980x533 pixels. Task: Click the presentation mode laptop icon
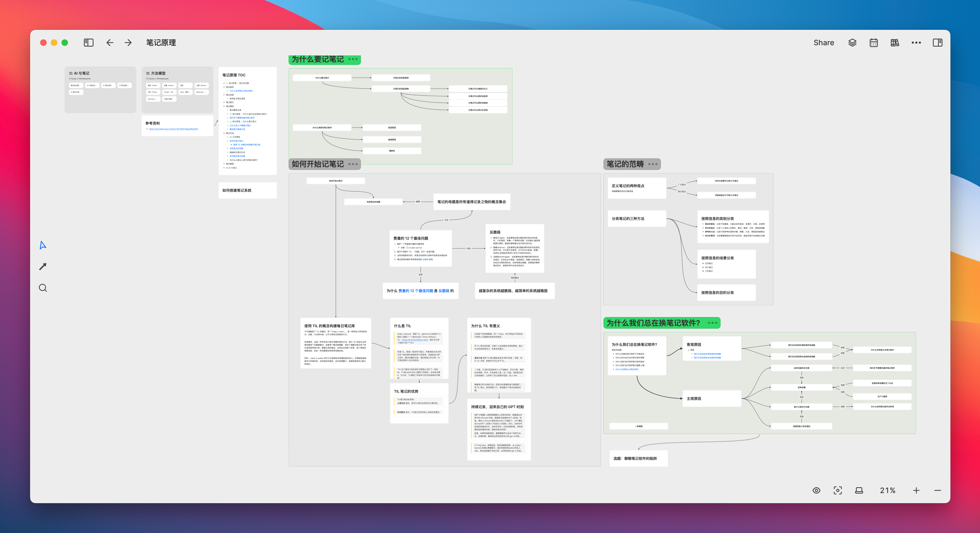coord(859,490)
